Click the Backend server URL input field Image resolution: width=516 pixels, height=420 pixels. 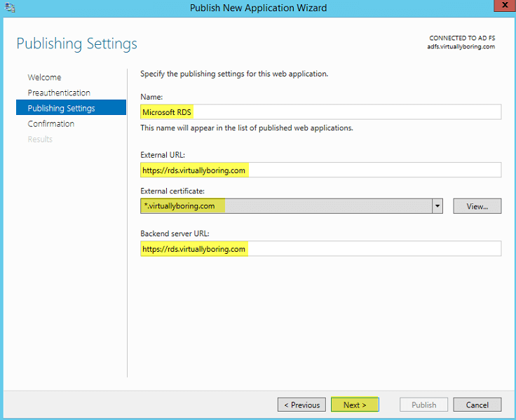(x=321, y=249)
